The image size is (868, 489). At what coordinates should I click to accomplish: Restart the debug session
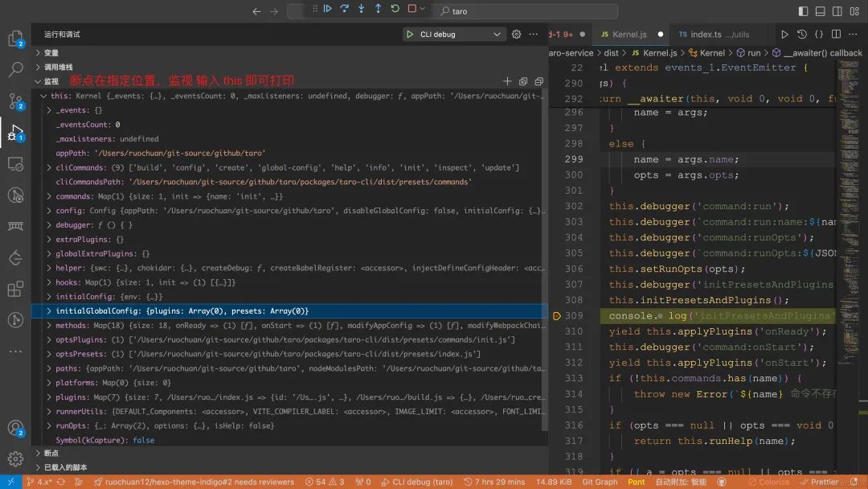(x=395, y=9)
